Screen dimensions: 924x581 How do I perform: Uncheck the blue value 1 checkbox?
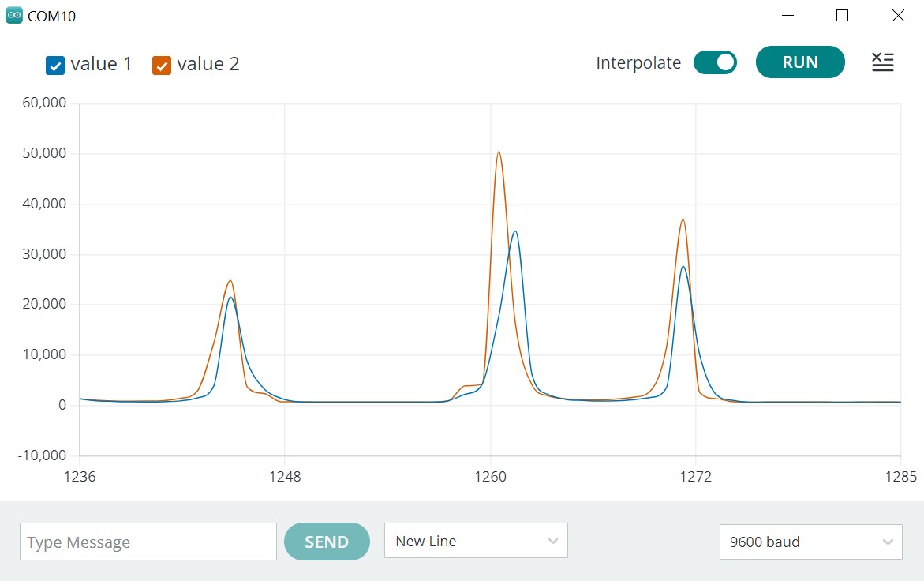54,66
